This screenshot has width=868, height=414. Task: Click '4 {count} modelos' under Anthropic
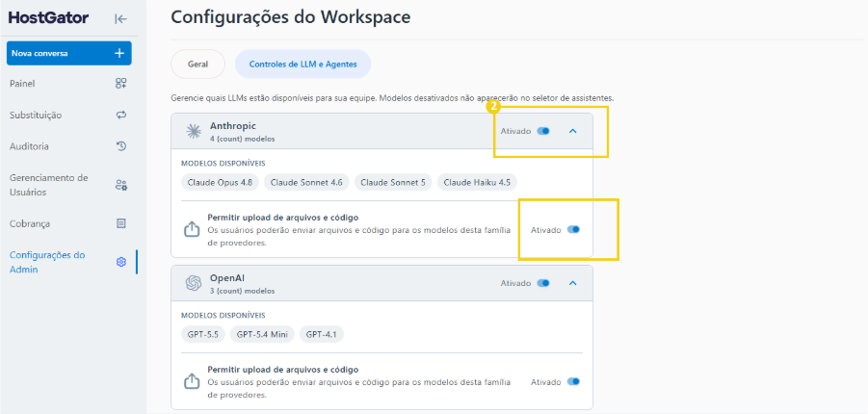click(243, 139)
